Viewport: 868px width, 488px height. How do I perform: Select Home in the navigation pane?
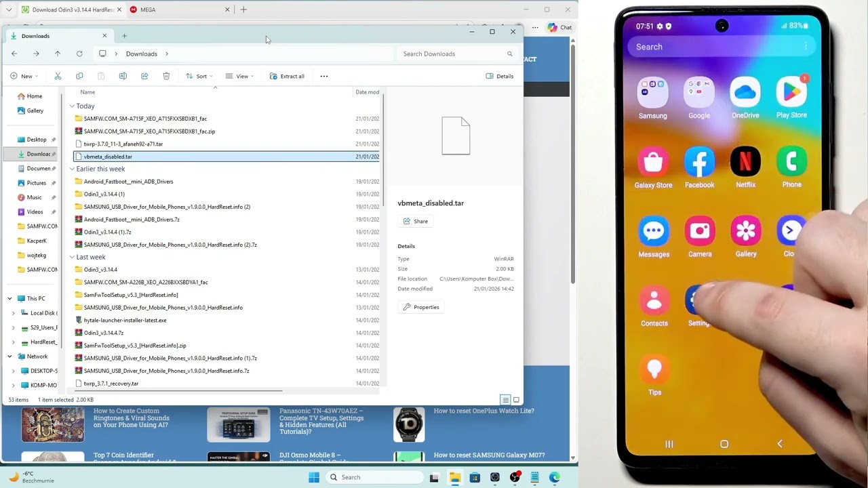pos(30,96)
